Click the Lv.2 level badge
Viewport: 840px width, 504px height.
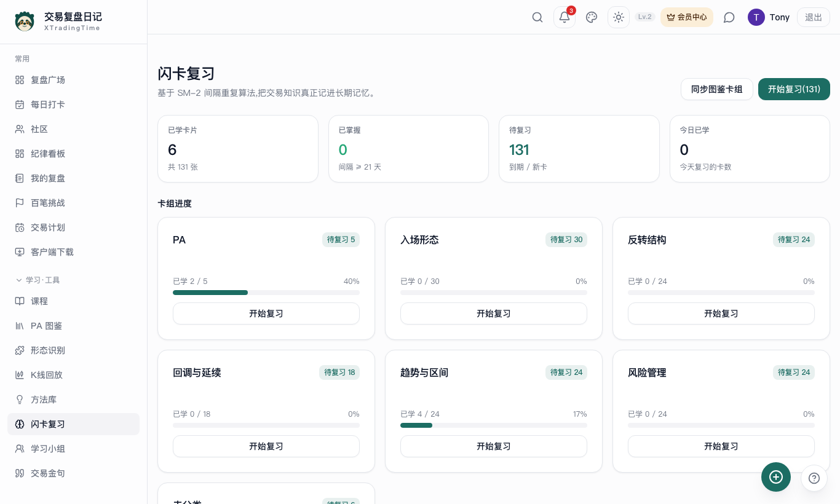point(645,17)
